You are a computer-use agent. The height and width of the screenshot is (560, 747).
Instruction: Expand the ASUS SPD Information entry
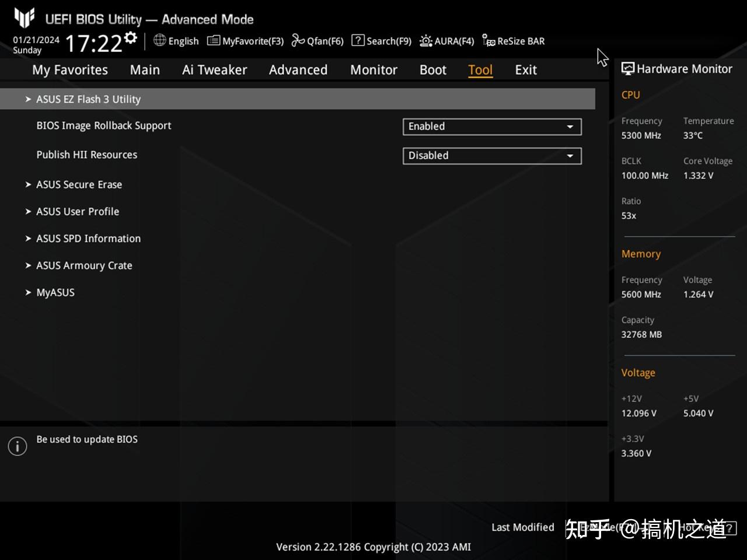[88, 239]
